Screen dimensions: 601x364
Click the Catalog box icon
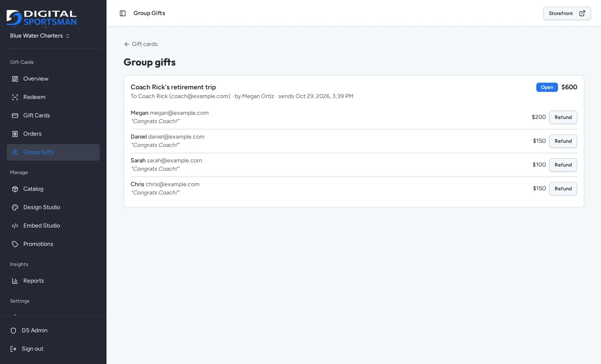[15, 189]
